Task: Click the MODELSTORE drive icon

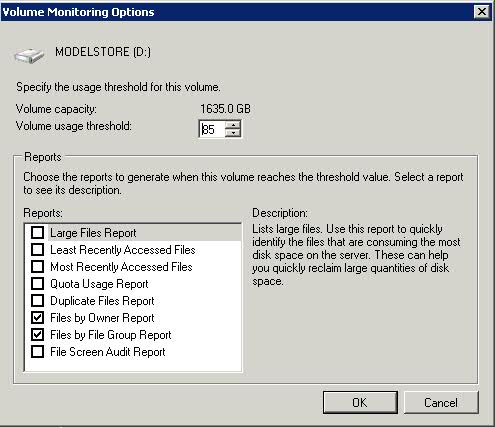Action: click(29, 55)
